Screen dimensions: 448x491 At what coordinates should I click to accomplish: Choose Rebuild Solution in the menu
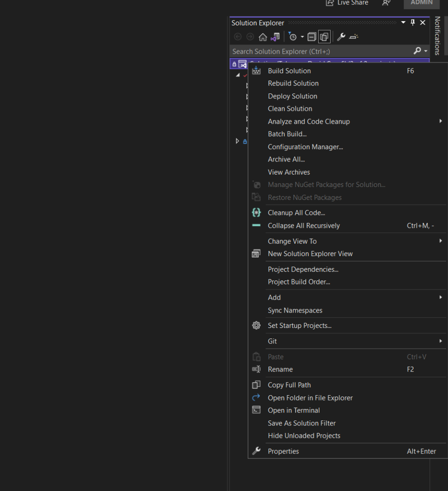293,83
